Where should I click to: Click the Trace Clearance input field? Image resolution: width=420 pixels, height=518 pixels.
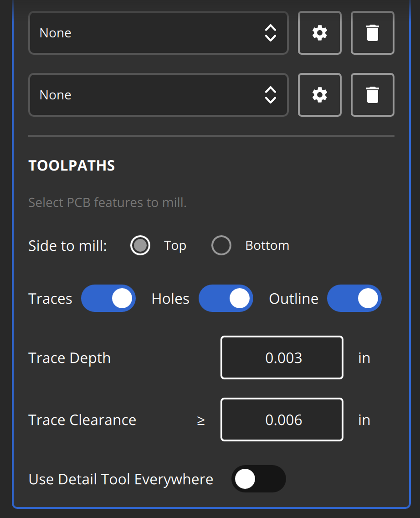(x=282, y=420)
